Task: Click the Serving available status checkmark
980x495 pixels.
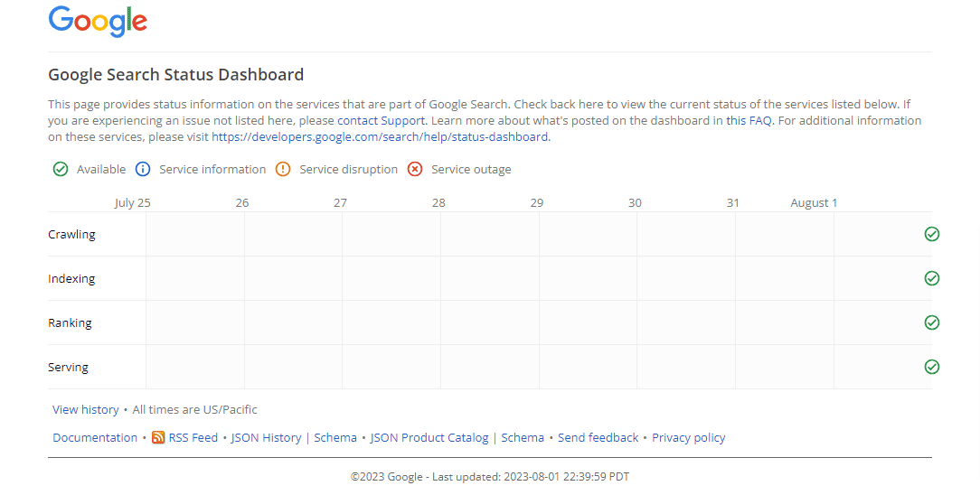Action: pyautogui.click(x=931, y=367)
